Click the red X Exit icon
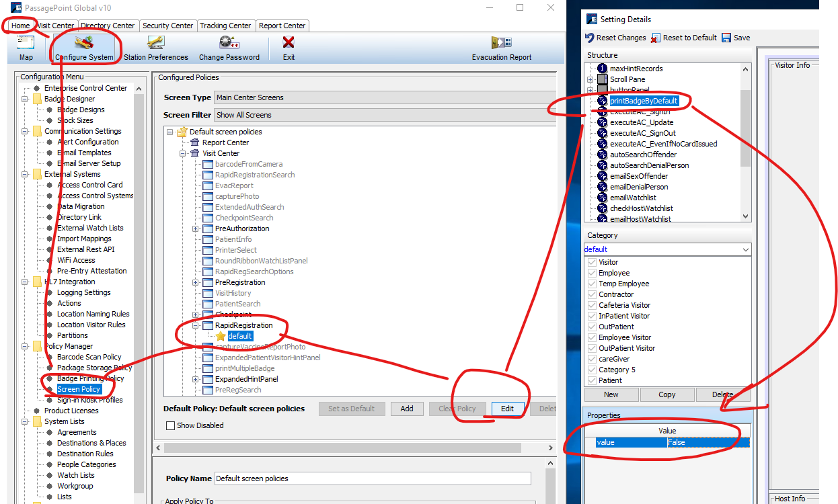Viewport: 838px width, 504px height. point(289,43)
